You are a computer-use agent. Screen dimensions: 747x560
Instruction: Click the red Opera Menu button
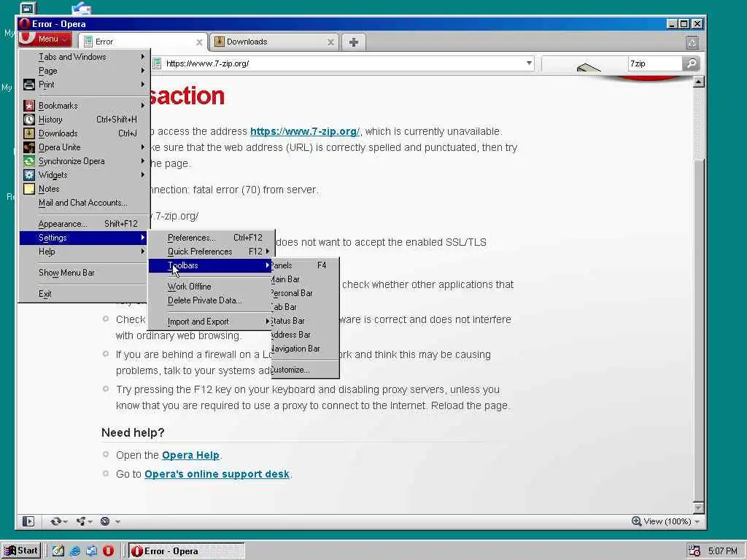point(45,39)
